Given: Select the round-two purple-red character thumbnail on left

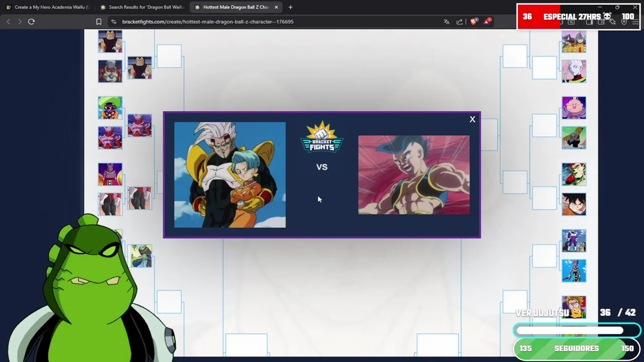Looking at the screenshot, I should point(139,125).
